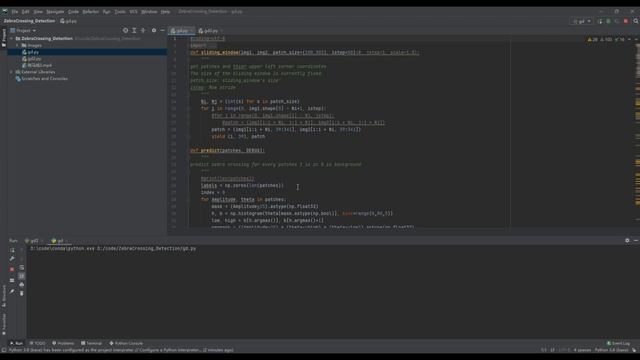The width and height of the screenshot is (640, 360).
Task: Open the Navigate menu
Action: [x=55, y=12]
